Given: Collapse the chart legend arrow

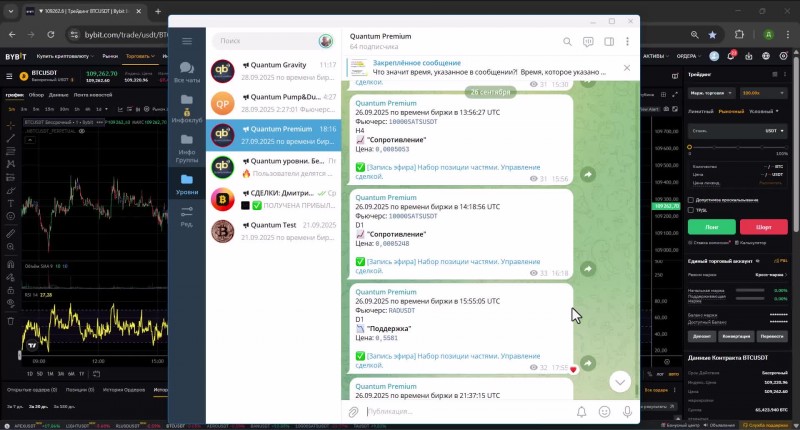Looking at the screenshot, I should (x=30, y=140).
